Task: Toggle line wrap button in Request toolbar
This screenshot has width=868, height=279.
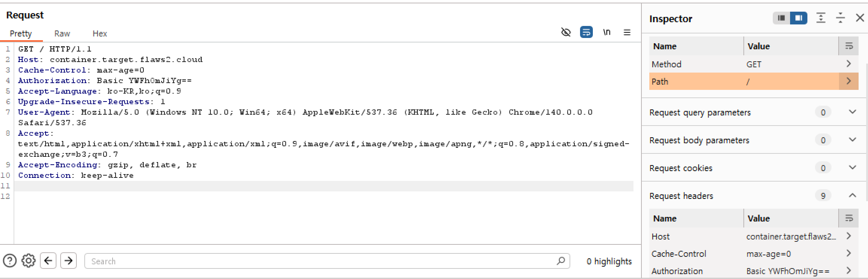Action: (x=586, y=32)
